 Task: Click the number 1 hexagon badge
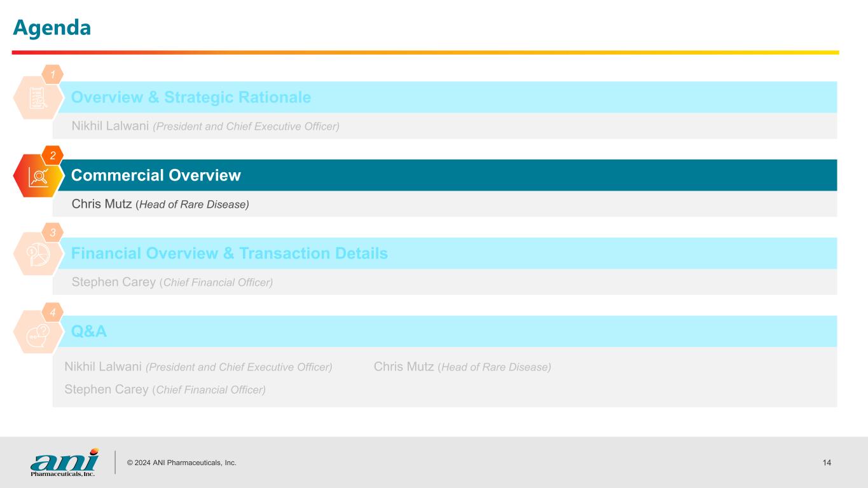click(53, 75)
